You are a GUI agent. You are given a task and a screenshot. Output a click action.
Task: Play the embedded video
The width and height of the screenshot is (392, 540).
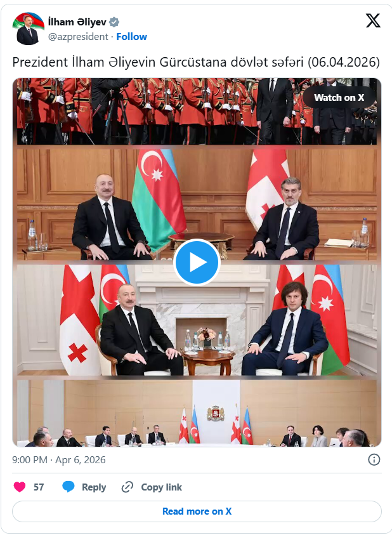(197, 262)
